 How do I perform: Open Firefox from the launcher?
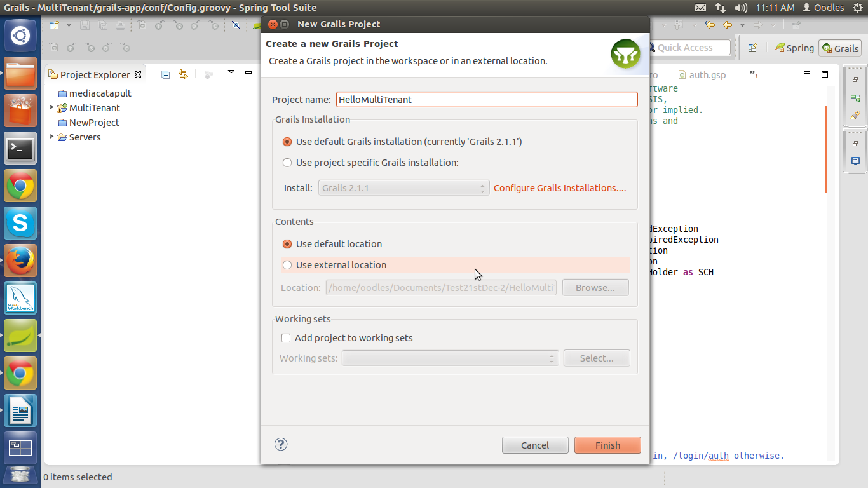coord(20,261)
